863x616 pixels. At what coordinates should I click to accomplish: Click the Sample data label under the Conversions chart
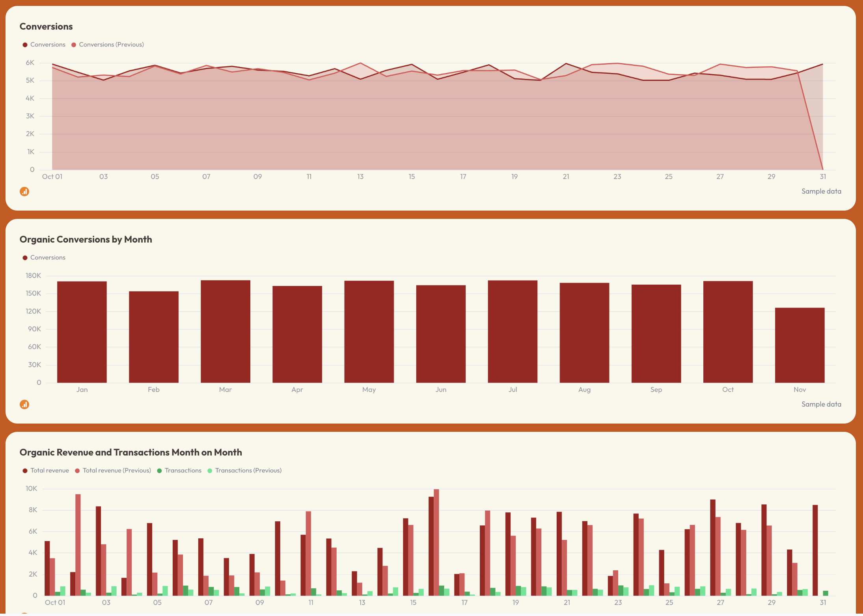[821, 191]
